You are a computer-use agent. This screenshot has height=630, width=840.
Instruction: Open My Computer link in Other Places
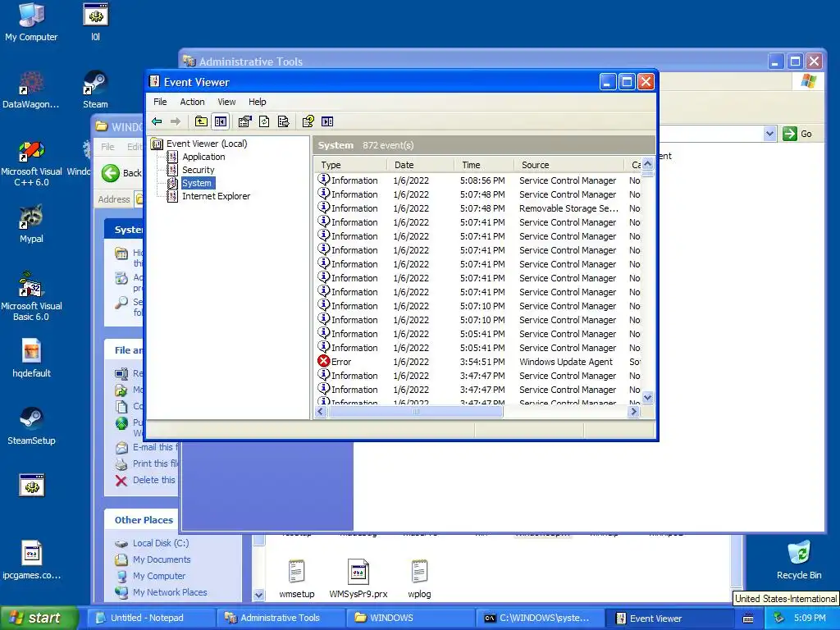coord(158,576)
